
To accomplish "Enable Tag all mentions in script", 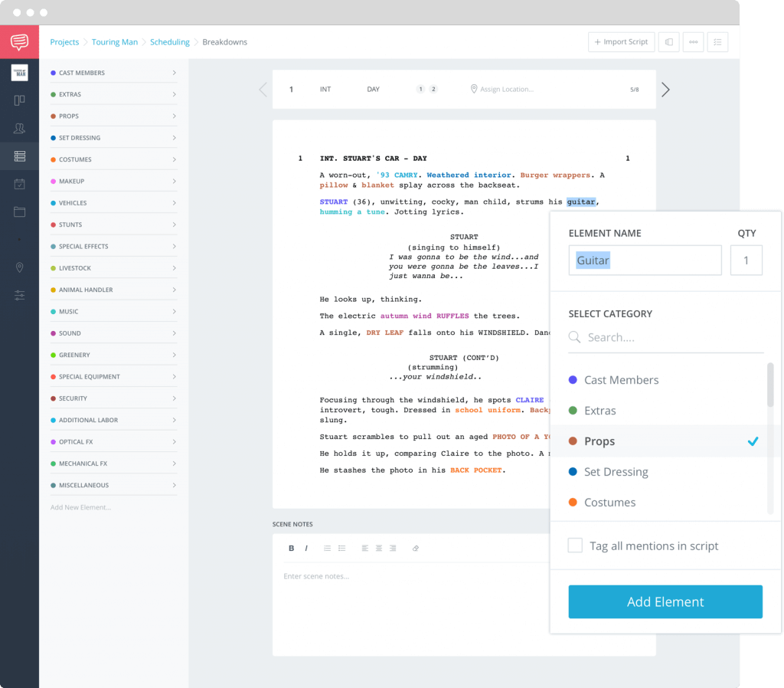I will tap(575, 545).
